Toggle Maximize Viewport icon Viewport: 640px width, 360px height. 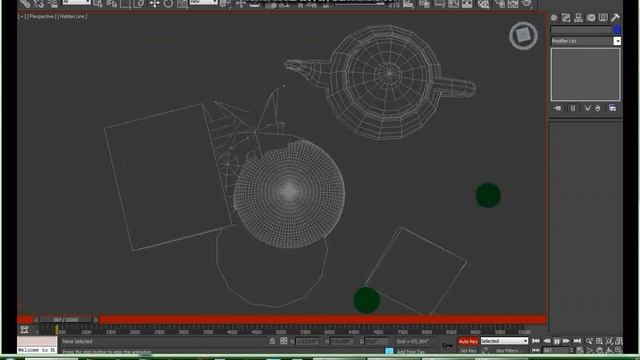[x=619, y=351]
